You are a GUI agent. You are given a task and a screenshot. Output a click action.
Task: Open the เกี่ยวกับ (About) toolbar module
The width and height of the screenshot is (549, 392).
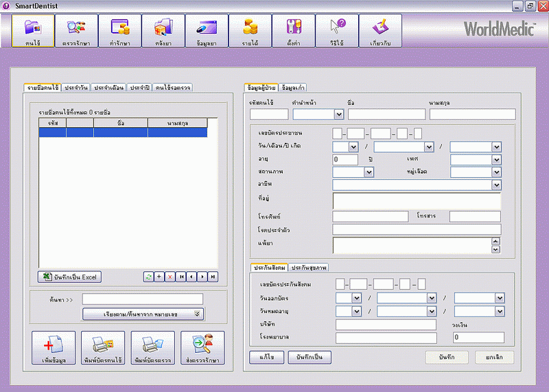[380, 30]
